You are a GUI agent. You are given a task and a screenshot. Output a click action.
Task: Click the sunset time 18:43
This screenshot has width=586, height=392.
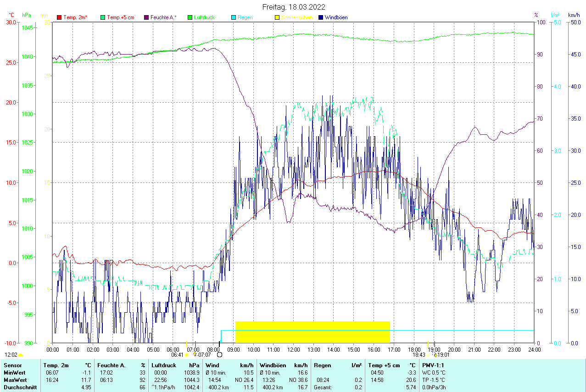[x=419, y=354]
